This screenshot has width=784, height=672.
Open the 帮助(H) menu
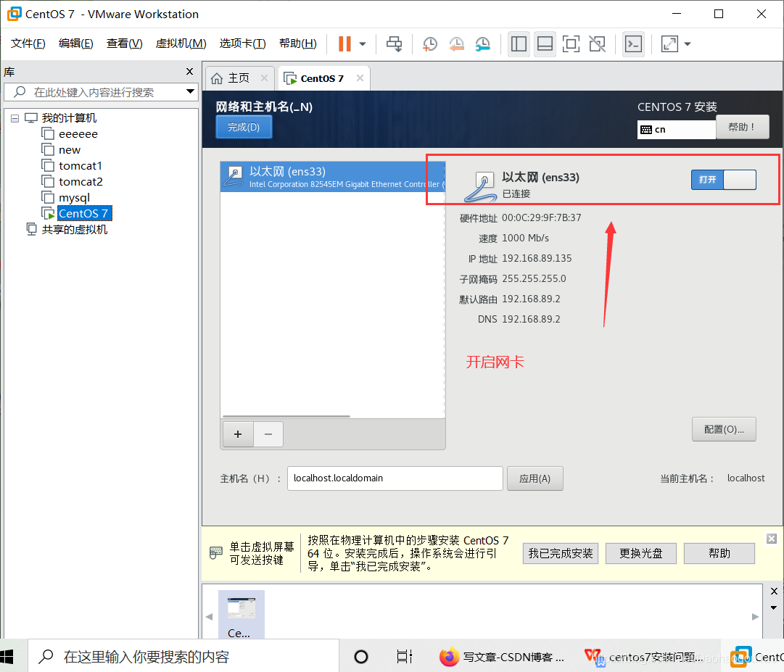(x=298, y=43)
